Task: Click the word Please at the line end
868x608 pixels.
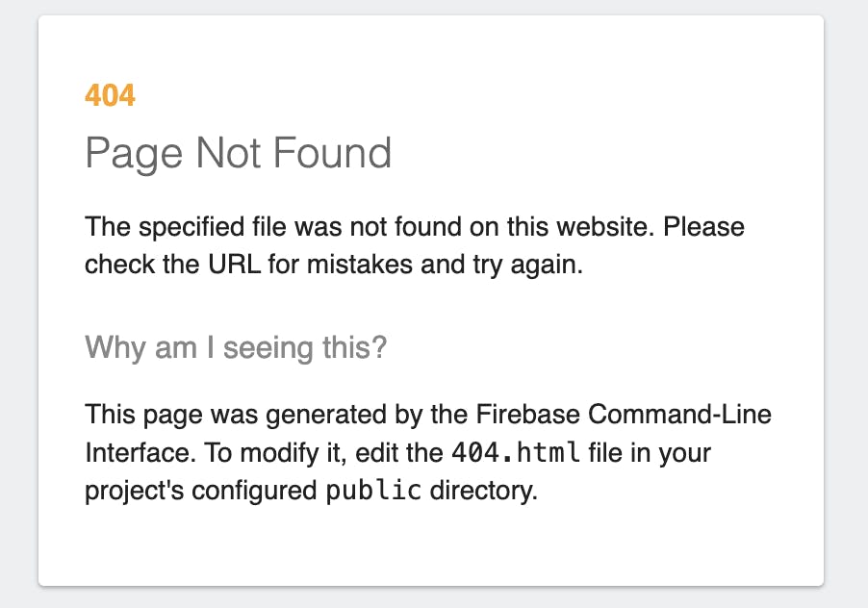Action: point(703,226)
